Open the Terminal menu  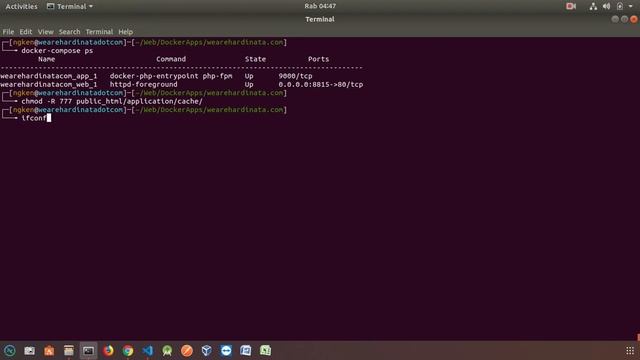click(x=99, y=32)
